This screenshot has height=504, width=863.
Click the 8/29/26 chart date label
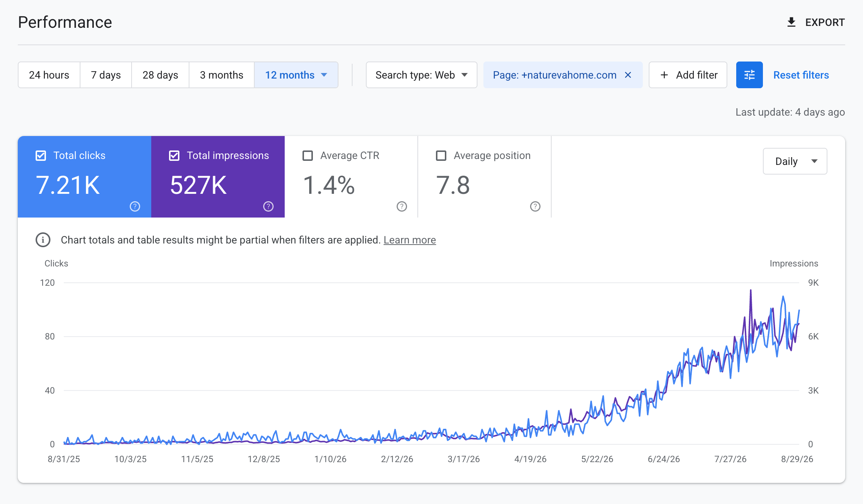pos(797,459)
